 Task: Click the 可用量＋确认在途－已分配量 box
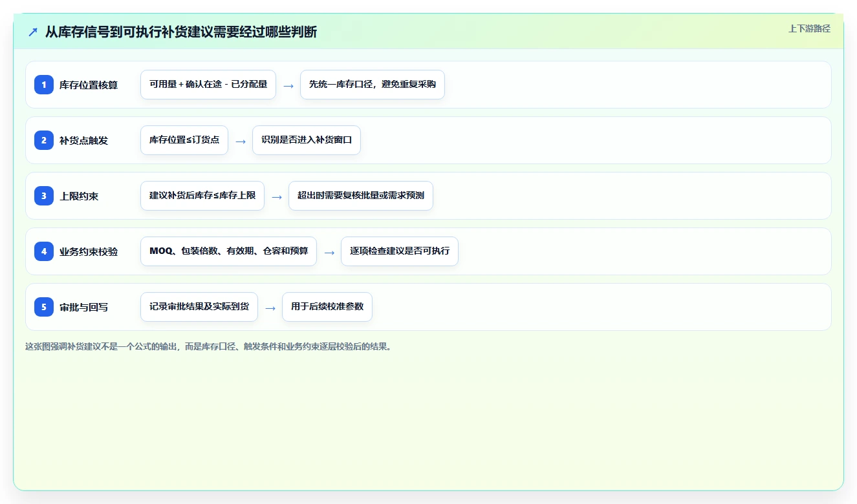click(208, 85)
